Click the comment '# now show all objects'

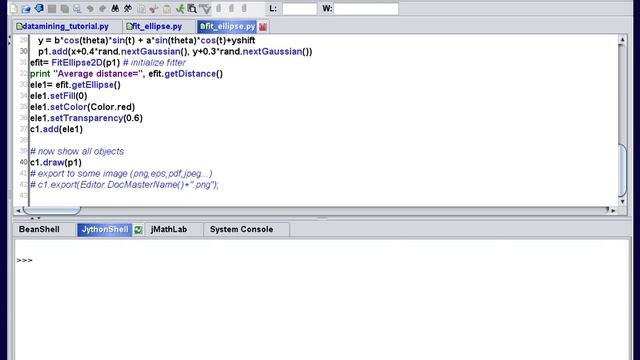(77, 151)
